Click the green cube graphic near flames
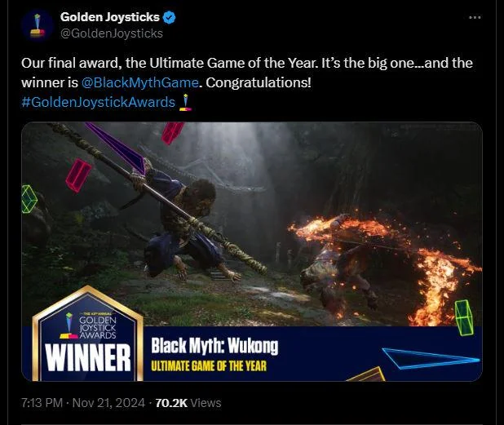 (464, 317)
